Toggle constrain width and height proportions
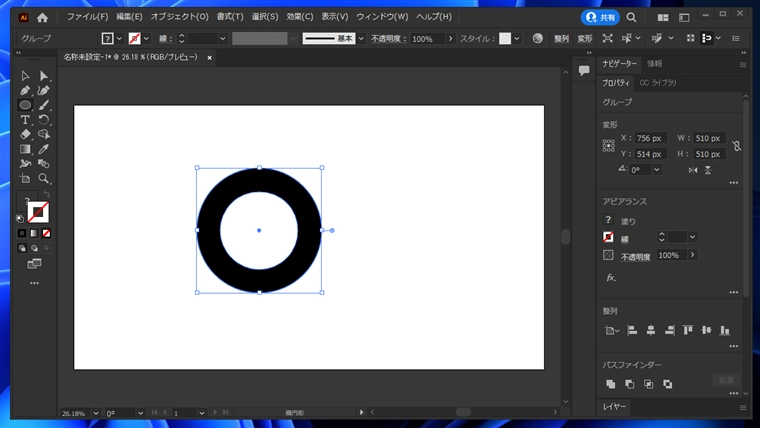Image resolution: width=760 pixels, height=428 pixels. click(737, 146)
